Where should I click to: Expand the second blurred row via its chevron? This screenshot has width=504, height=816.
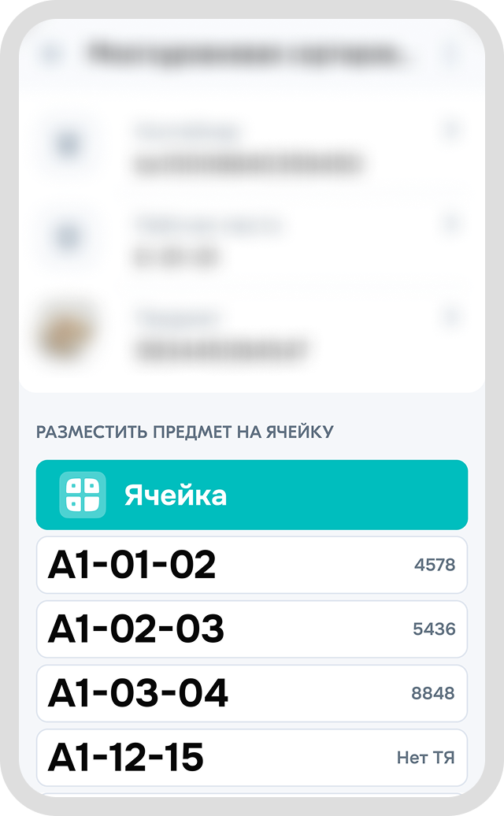pyautogui.click(x=451, y=224)
